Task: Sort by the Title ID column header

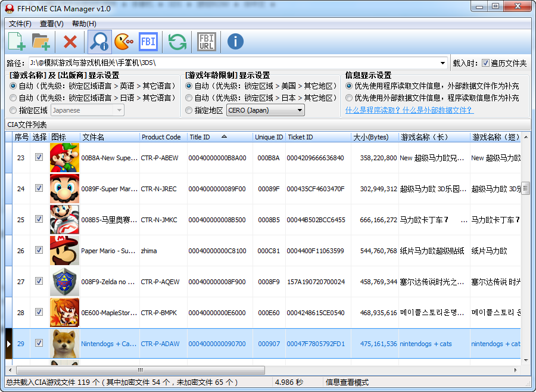Action: (x=220, y=137)
